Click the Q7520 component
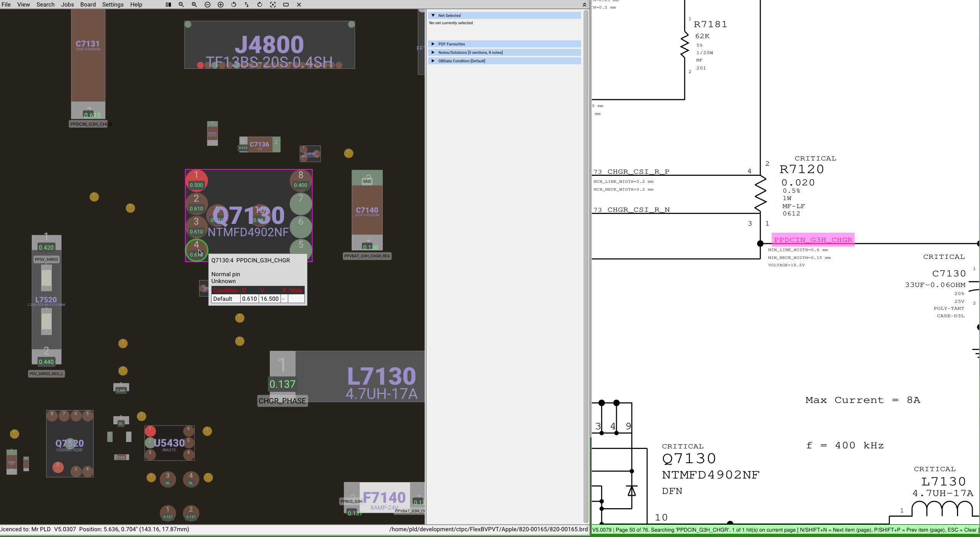The height and width of the screenshot is (537, 980). (x=70, y=444)
